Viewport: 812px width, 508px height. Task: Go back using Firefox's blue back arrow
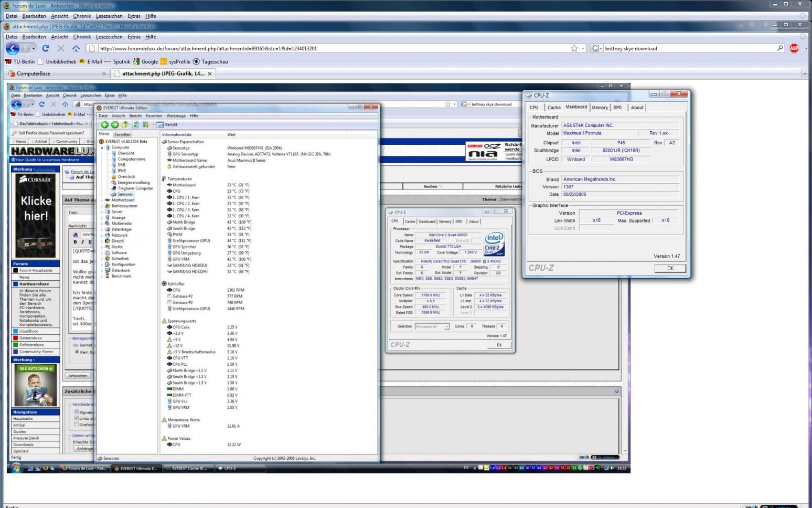tap(13, 48)
